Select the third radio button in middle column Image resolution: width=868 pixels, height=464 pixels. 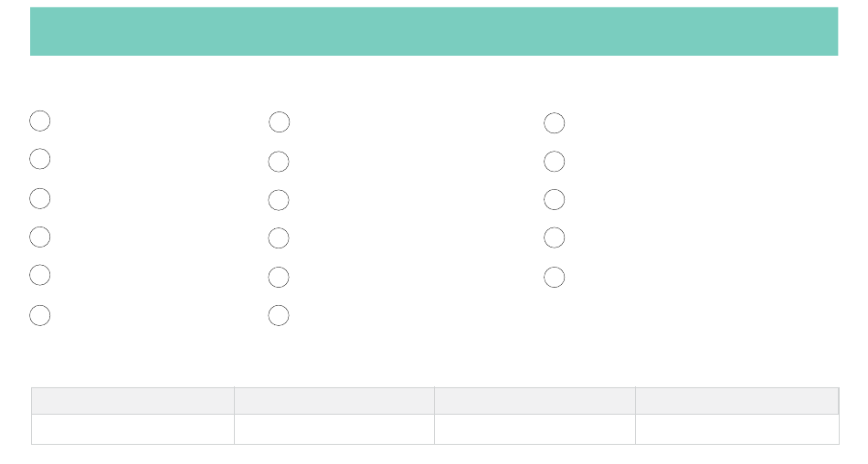[x=279, y=200]
